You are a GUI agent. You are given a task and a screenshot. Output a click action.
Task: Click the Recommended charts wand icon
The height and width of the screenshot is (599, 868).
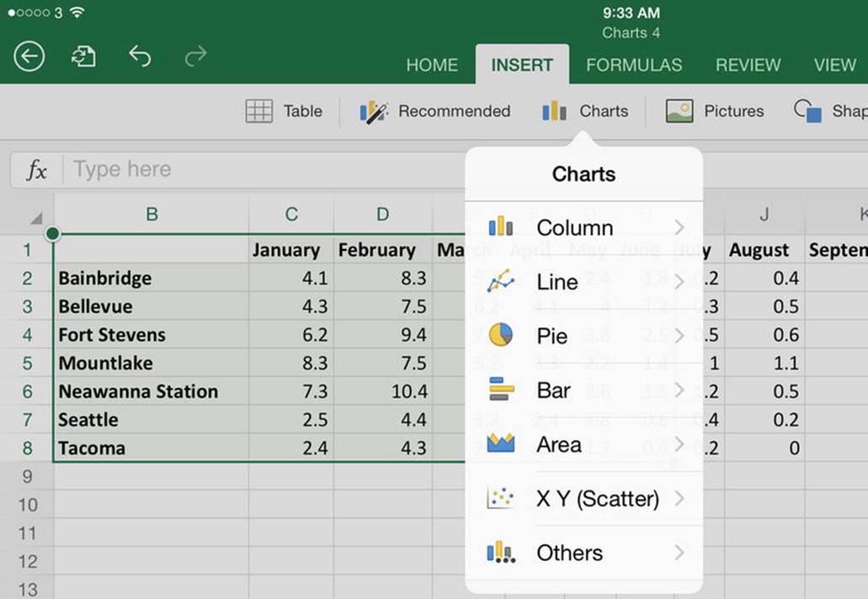pos(374,112)
